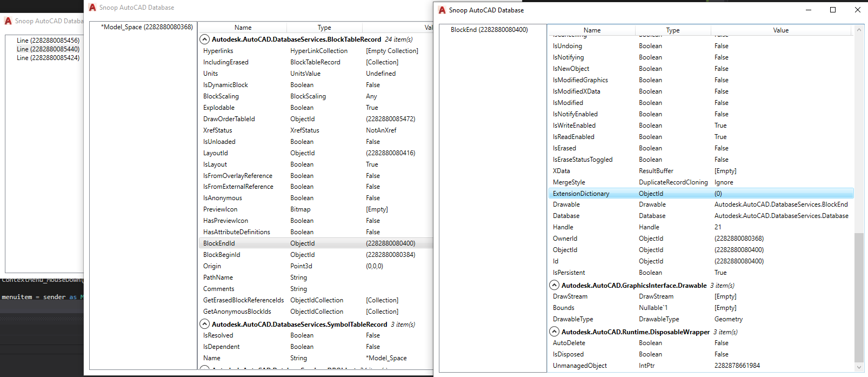Click the scroll up arrow in right window
868x377 pixels.
pyautogui.click(x=859, y=30)
